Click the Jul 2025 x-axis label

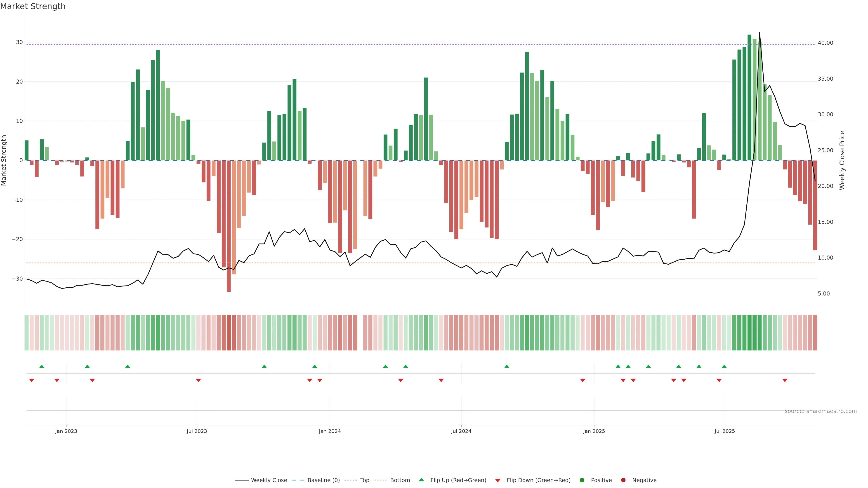724,431
